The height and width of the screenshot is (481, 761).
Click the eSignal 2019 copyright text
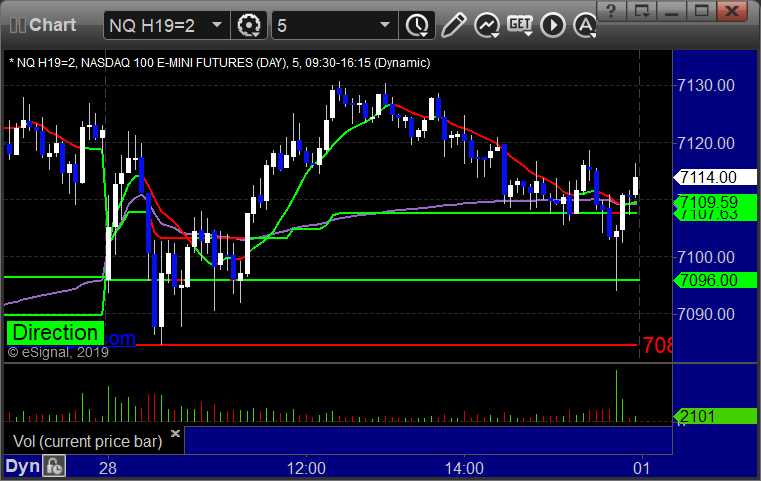58,352
